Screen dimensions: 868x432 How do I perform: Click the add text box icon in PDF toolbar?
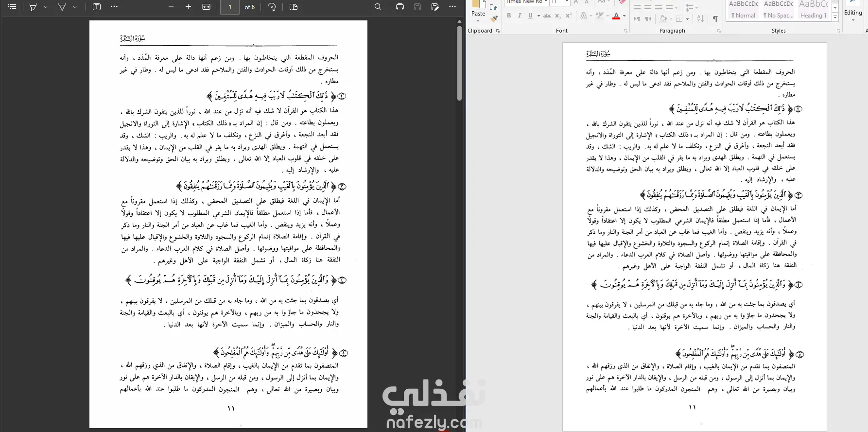point(97,7)
